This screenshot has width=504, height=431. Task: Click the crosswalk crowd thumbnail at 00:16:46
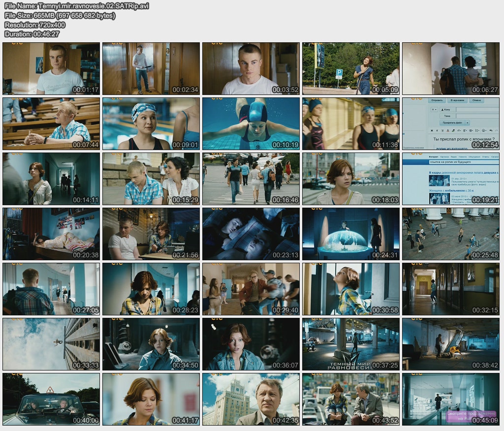pos(251,179)
